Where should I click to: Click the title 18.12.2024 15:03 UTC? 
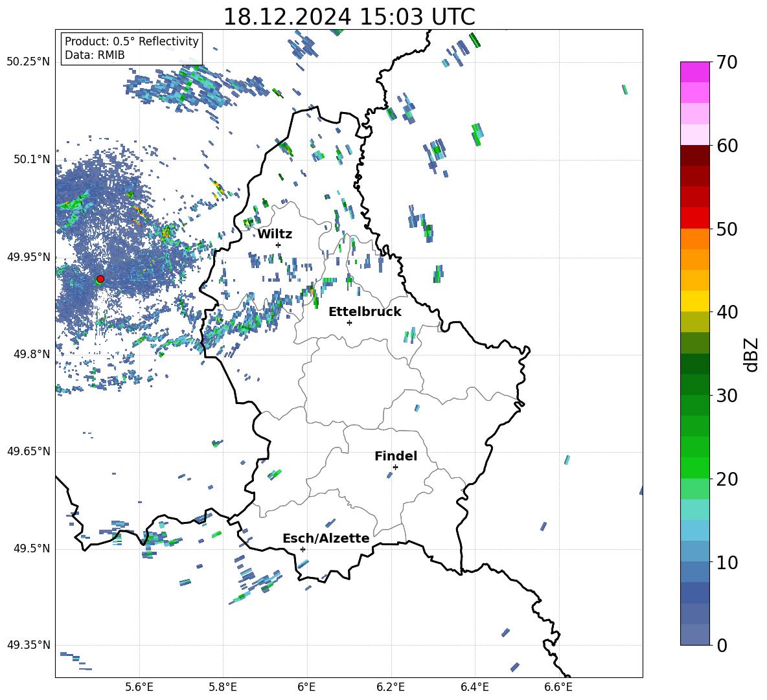coord(349,17)
